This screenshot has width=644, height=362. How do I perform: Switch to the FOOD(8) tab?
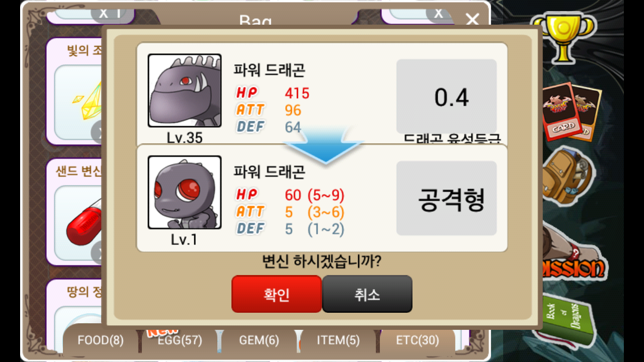click(x=101, y=340)
